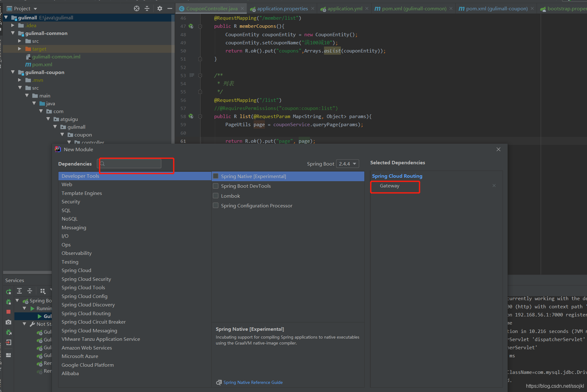This screenshot has width=587, height=392.
Task: Check Spring Configuration Processor checkbox
Action: tap(215, 206)
